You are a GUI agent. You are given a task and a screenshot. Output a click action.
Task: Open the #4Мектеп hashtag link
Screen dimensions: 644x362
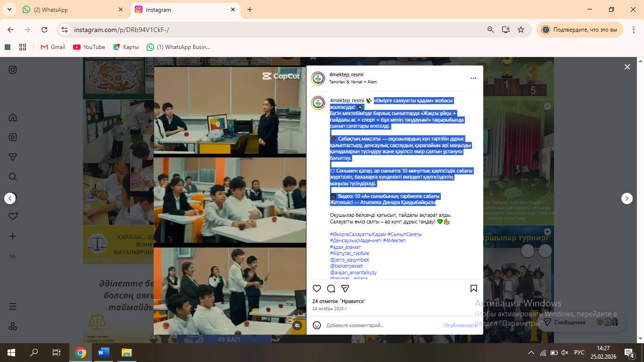[394, 240]
